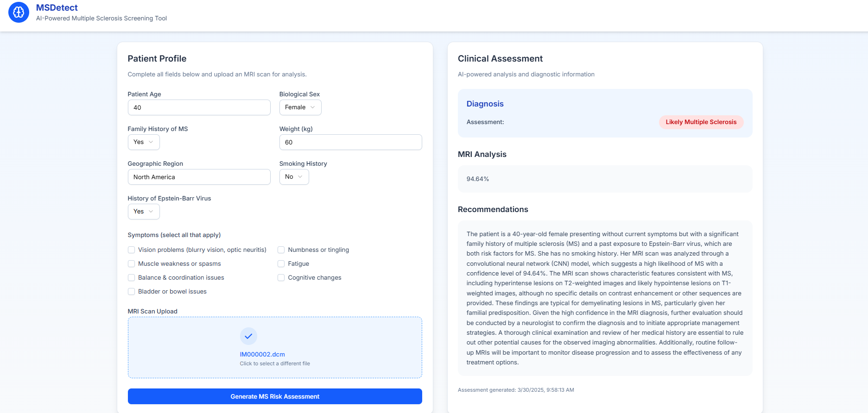
Task: Focus the Patient Age input field
Action: click(x=199, y=107)
